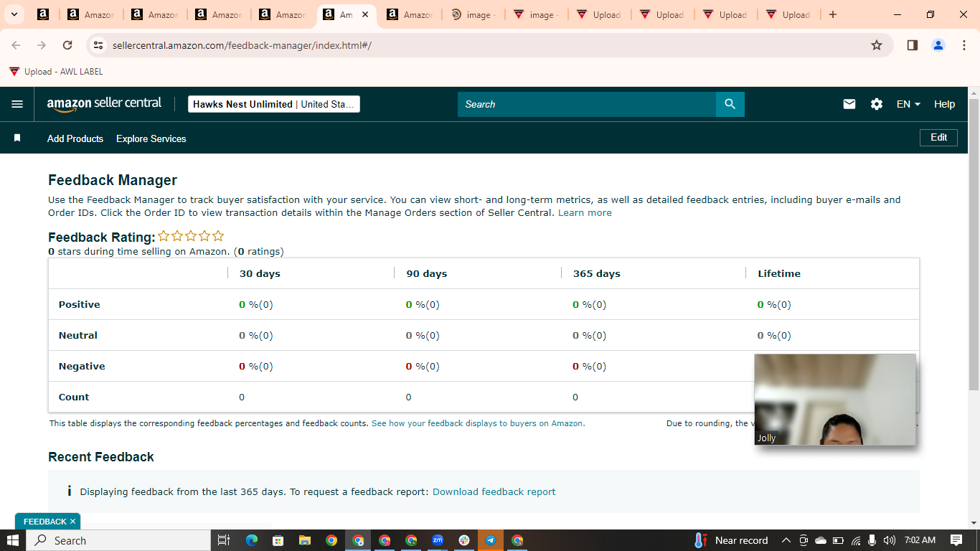Go to the Amazon Seller Central logo
Screen dimensions: 980x551
click(x=105, y=104)
